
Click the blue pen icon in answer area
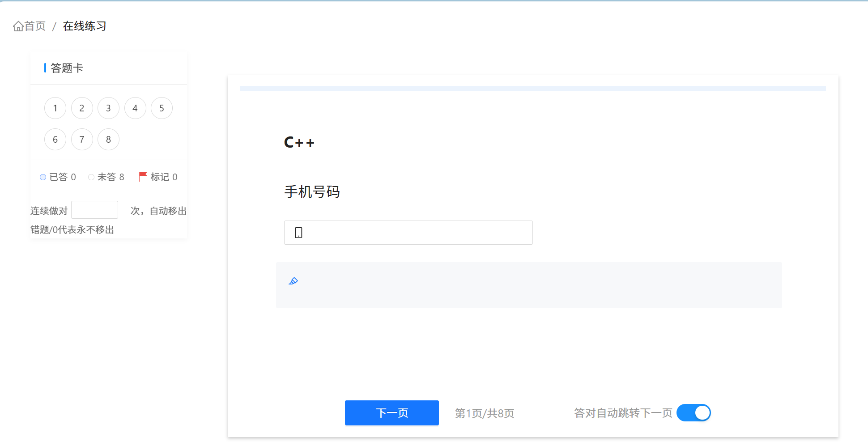click(293, 281)
